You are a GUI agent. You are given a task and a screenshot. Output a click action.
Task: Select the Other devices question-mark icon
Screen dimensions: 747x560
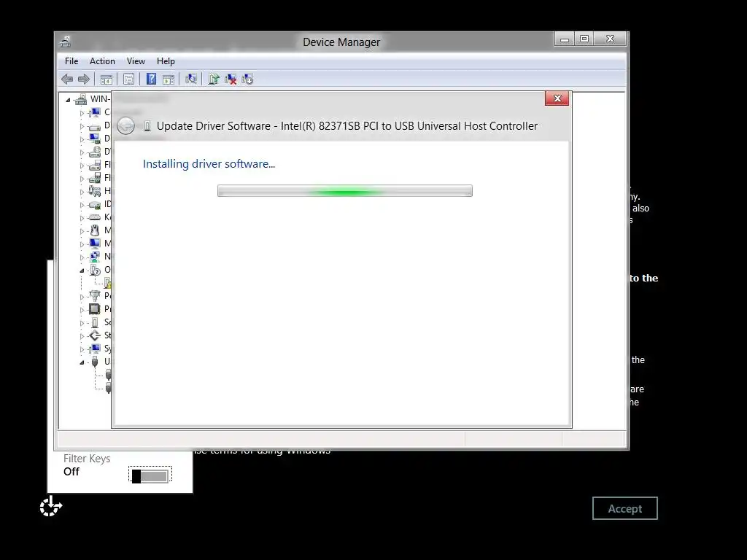[95, 270]
